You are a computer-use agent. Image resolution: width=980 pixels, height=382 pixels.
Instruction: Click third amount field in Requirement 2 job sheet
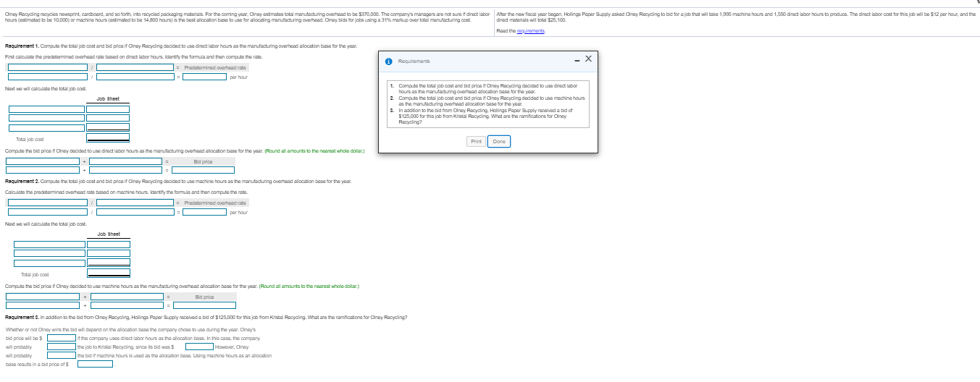click(109, 263)
